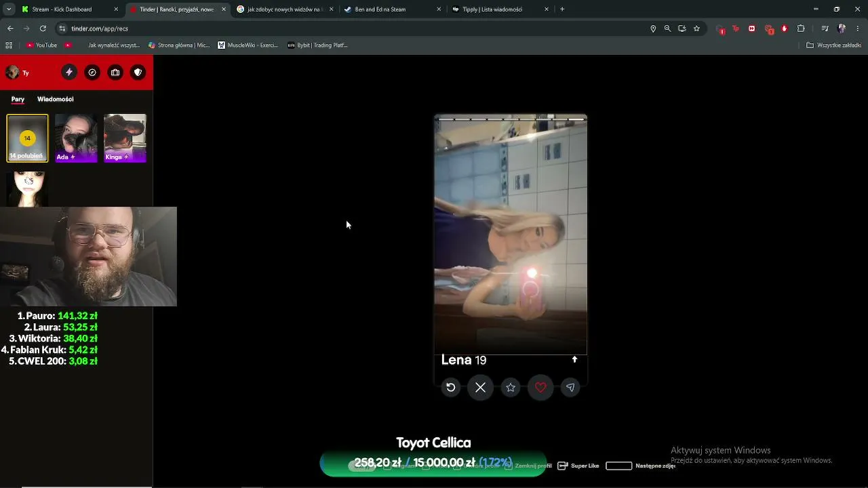
Task: Open the Wszystkie zakładki folder
Action: [834, 45]
